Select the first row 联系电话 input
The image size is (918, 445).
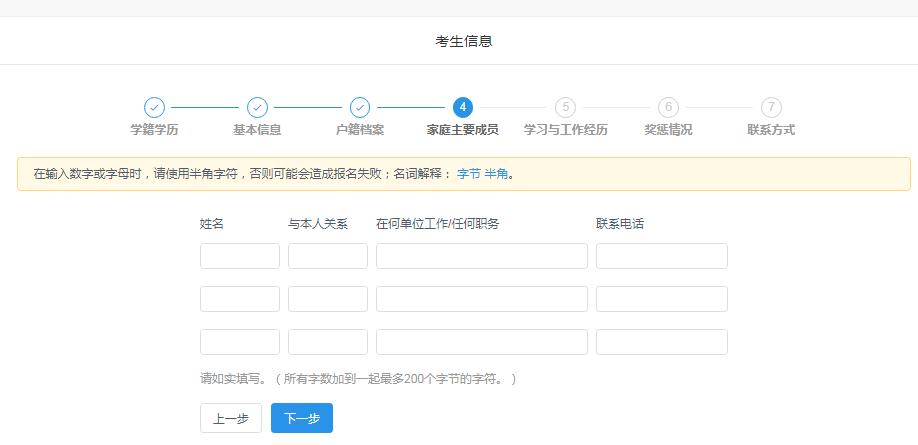(x=662, y=256)
